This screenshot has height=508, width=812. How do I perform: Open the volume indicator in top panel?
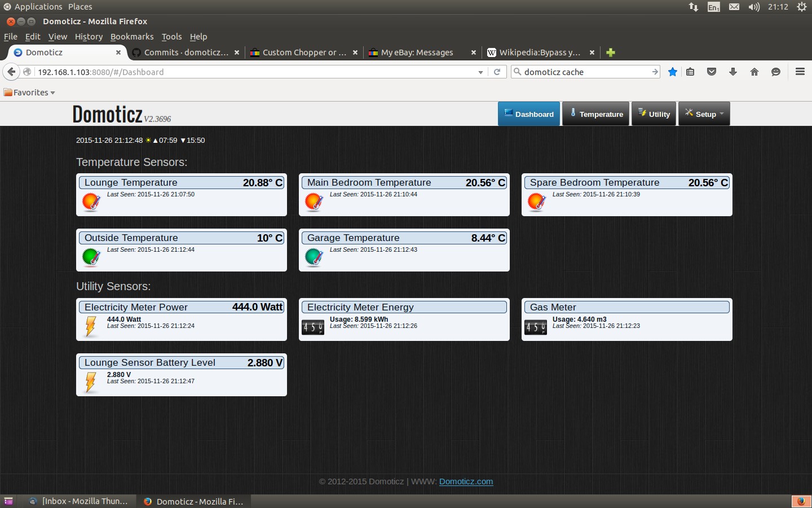coord(754,7)
